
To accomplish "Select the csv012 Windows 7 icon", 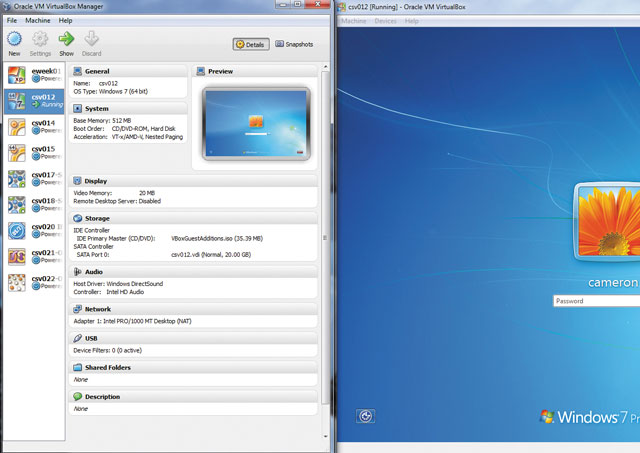I will pyautogui.click(x=17, y=101).
